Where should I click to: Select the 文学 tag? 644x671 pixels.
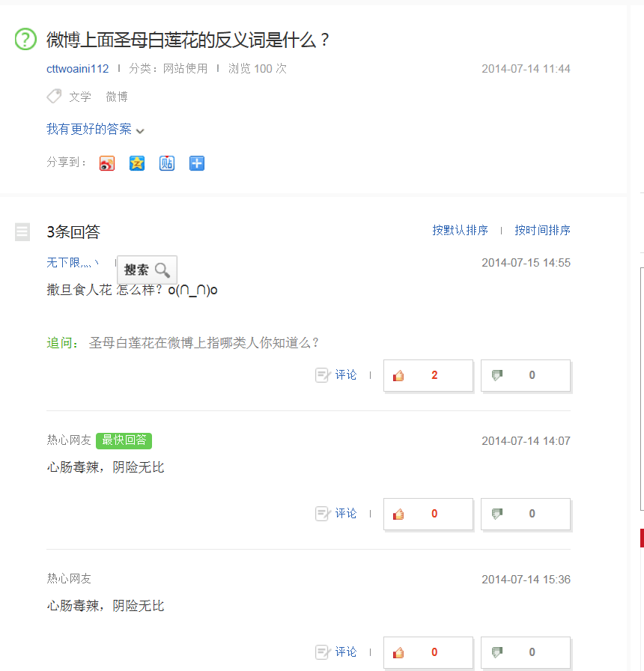80,97
